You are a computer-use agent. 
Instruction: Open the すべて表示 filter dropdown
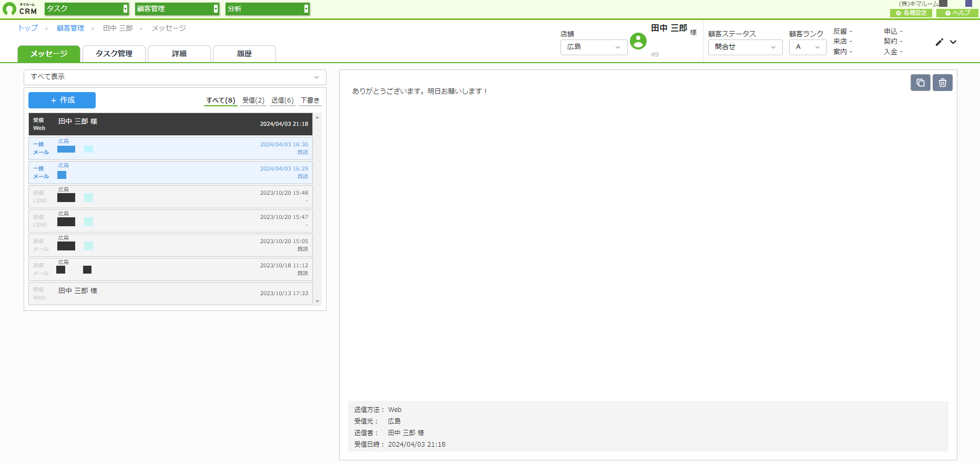175,77
